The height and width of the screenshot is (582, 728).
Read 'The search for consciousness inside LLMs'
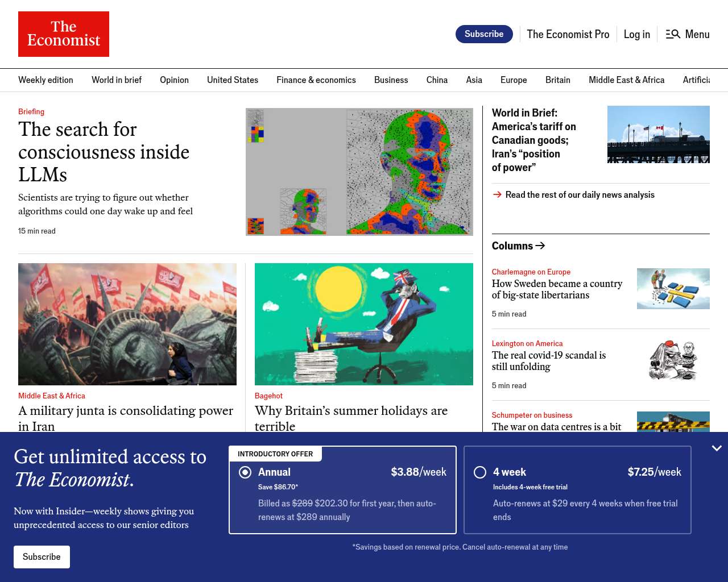click(x=104, y=152)
